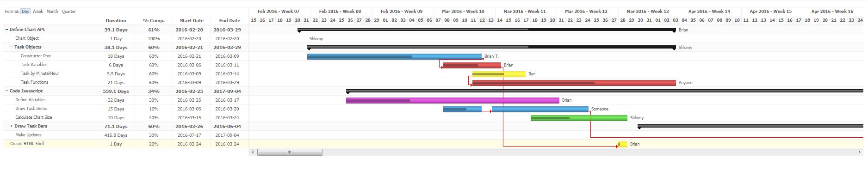
Task: Click the % Comp. column header
Action: coord(154,20)
